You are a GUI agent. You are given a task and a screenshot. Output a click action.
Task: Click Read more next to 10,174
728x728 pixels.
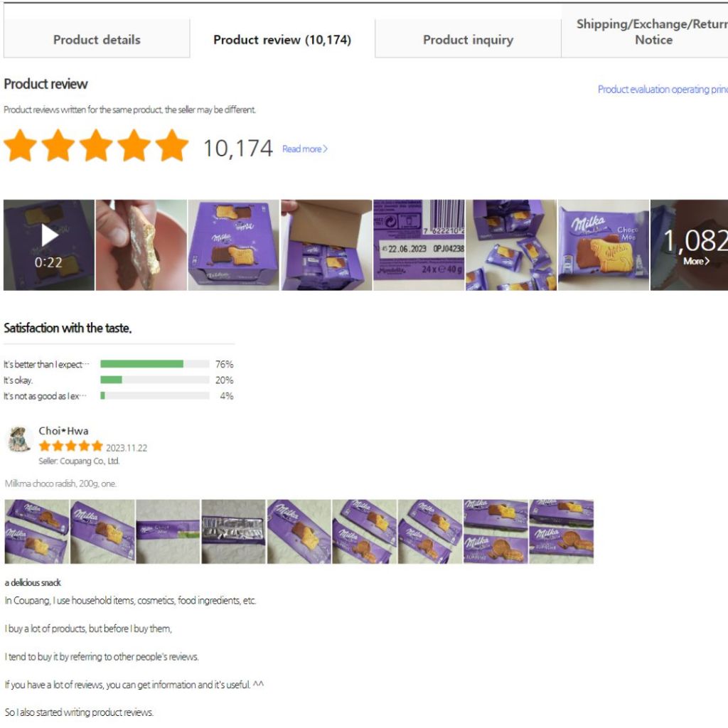click(x=304, y=149)
